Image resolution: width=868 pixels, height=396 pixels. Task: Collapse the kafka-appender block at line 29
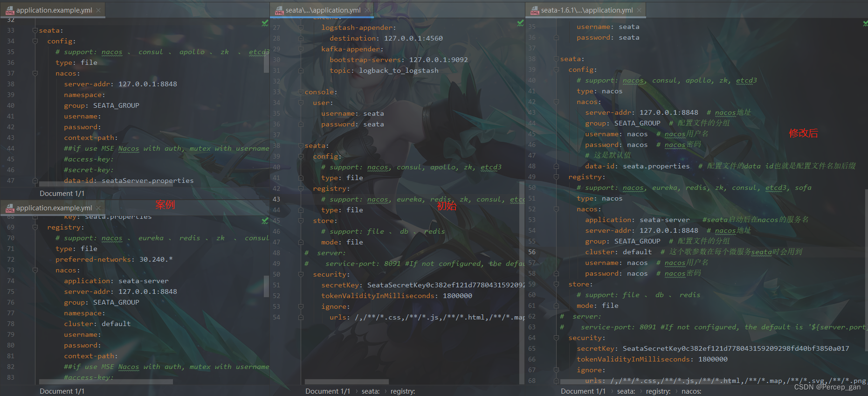[301, 49]
